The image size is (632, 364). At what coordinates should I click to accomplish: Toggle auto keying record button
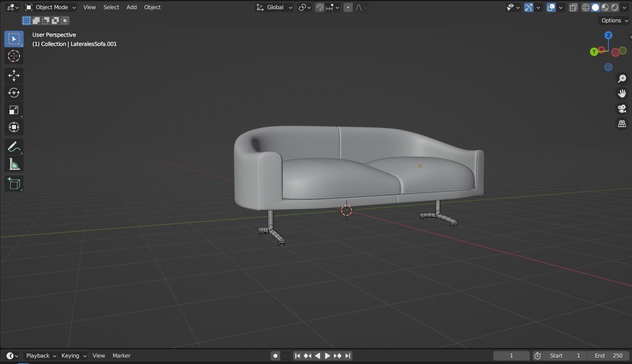[275, 356]
